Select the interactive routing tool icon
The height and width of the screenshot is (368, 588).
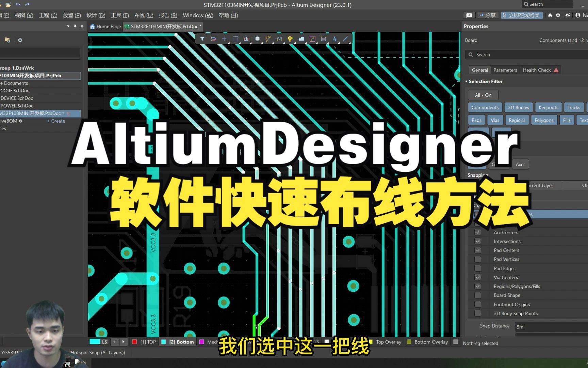(x=268, y=39)
